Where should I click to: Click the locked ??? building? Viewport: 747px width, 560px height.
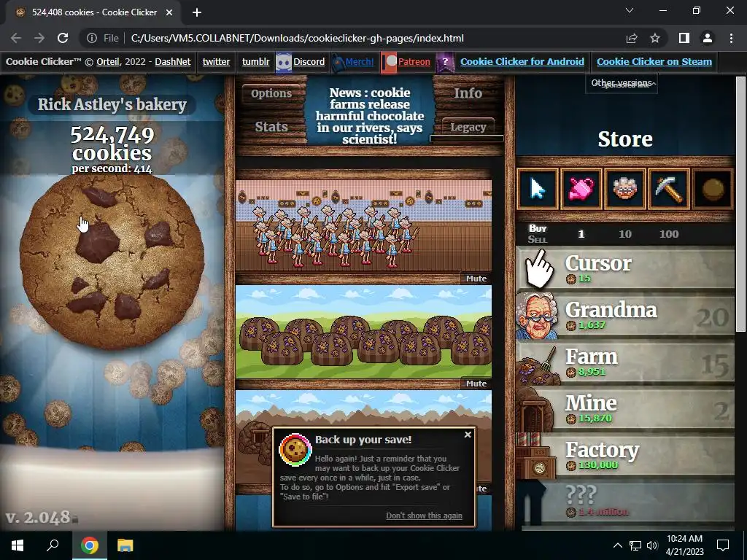click(625, 502)
